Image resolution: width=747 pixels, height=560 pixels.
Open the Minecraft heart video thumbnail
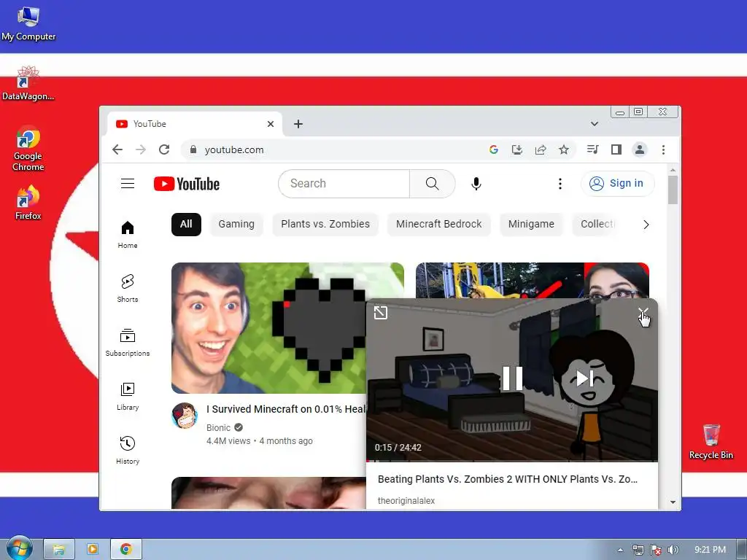(268, 328)
